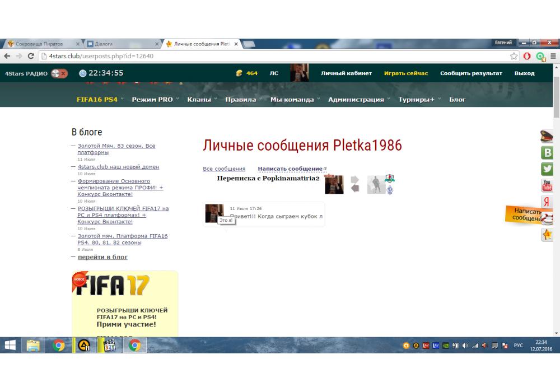This screenshot has width=560, height=392.
Task: Open a new browser tab
Action: point(249,44)
